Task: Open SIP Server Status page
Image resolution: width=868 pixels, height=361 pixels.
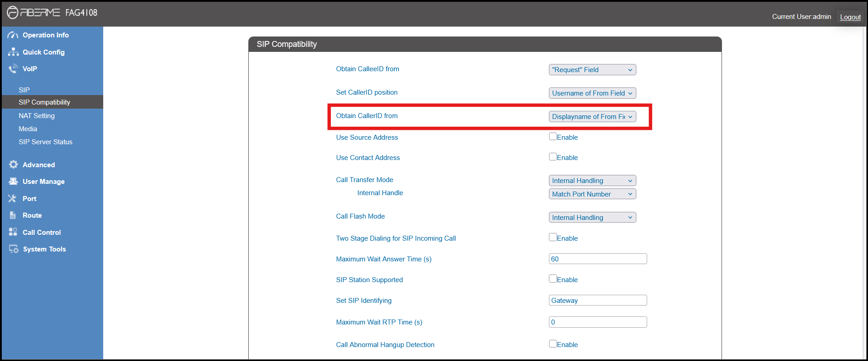Action: coord(46,142)
